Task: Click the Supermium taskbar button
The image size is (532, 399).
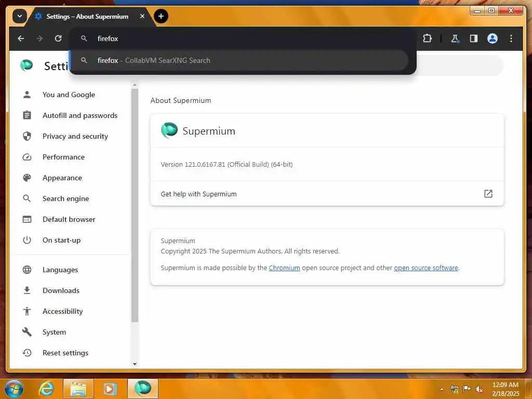Action: tap(143, 389)
